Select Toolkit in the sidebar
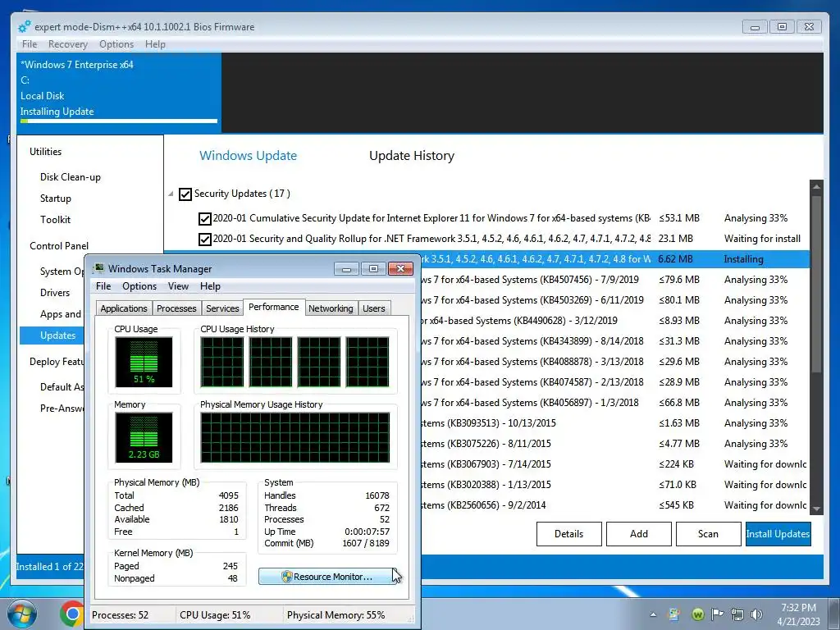The width and height of the screenshot is (840, 630). pos(55,220)
